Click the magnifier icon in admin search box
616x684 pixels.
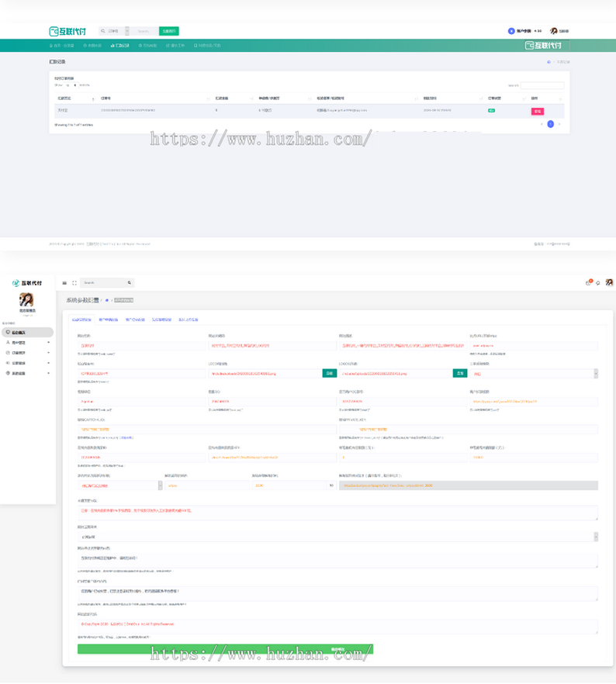(x=130, y=283)
